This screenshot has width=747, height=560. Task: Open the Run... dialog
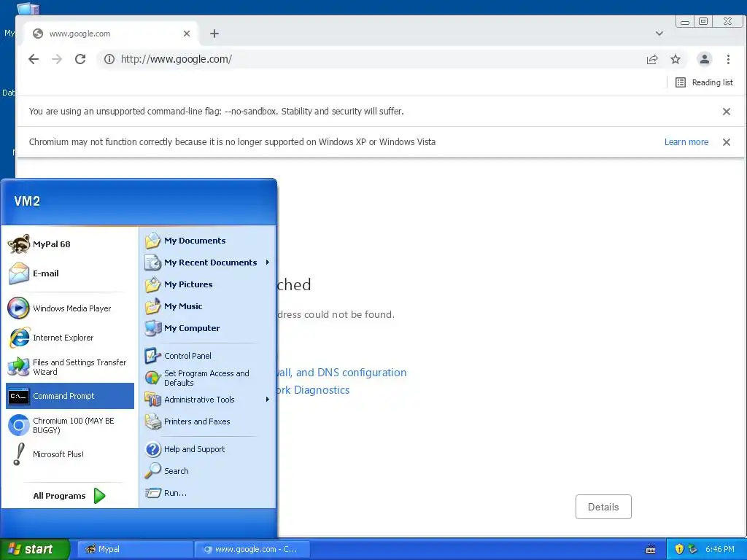(207, 493)
